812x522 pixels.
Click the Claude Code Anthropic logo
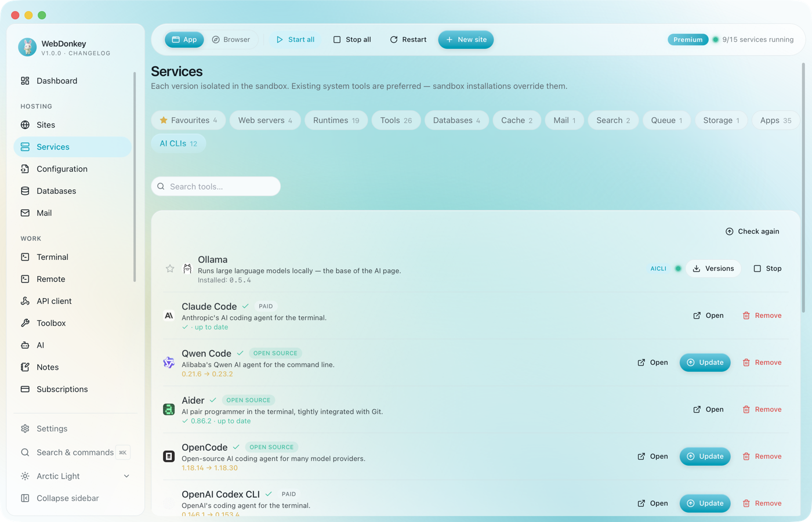pos(169,316)
